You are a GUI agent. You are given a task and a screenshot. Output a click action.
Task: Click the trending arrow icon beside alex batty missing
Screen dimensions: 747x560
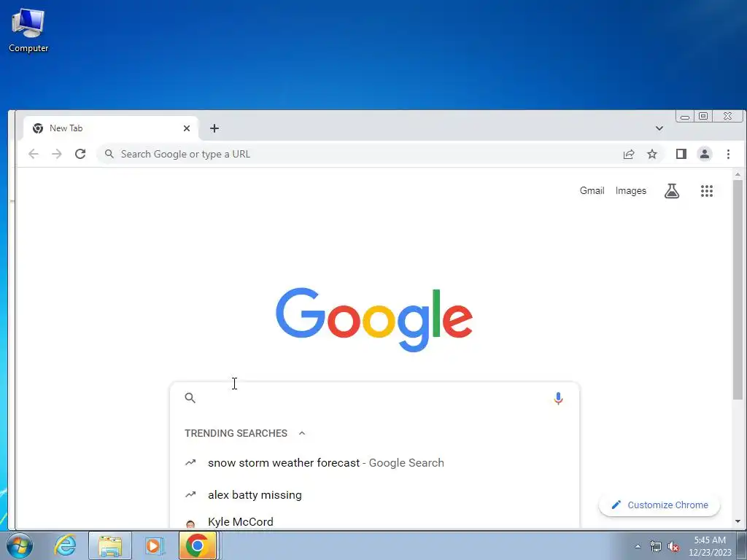click(x=190, y=495)
